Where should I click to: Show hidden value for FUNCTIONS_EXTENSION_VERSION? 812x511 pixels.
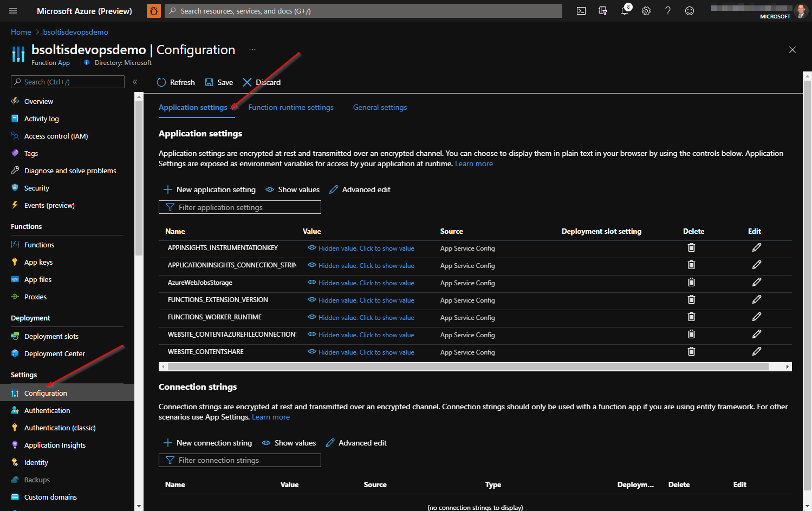[361, 300]
